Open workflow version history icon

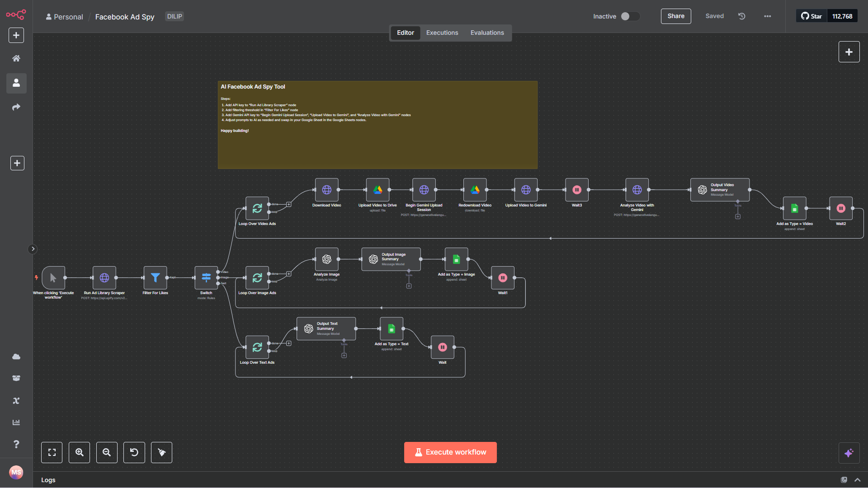tap(742, 16)
